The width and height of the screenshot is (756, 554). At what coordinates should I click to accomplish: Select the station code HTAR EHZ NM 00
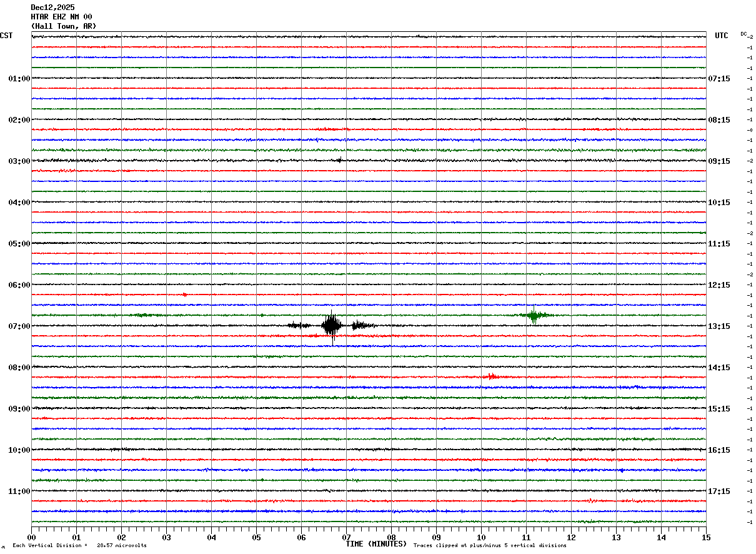[61, 17]
